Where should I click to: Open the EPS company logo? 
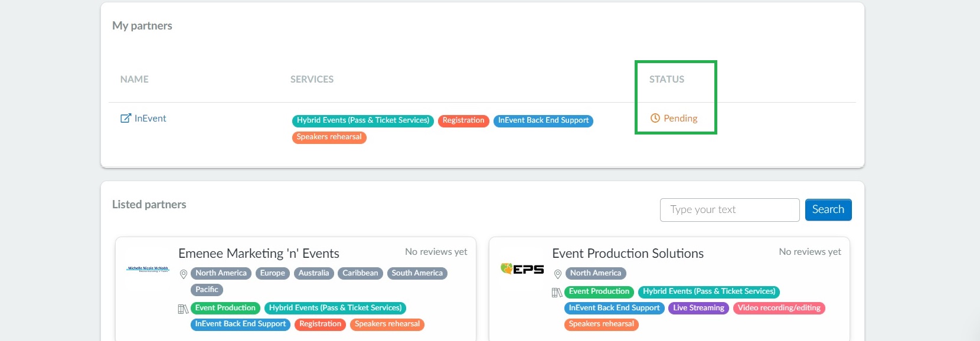(522, 269)
